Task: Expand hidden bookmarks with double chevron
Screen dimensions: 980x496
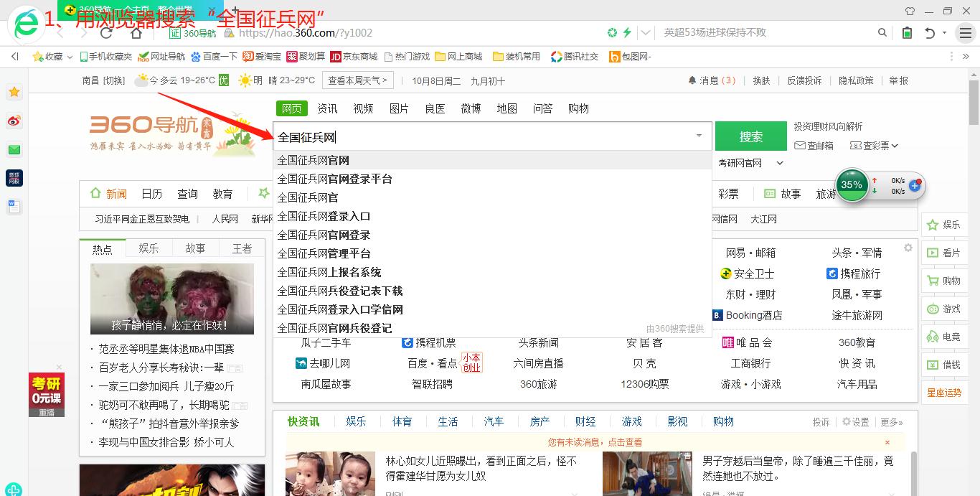Action: (14, 57)
